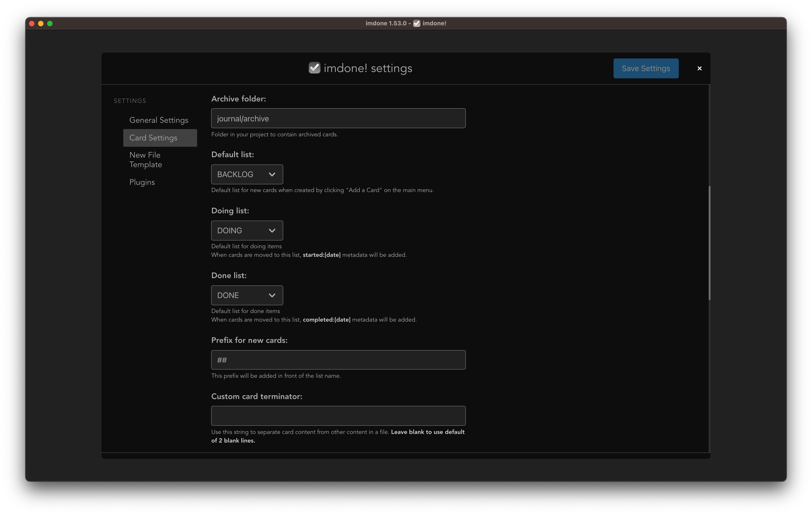Select Card Settings in sidebar

click(x=160, y=138)
